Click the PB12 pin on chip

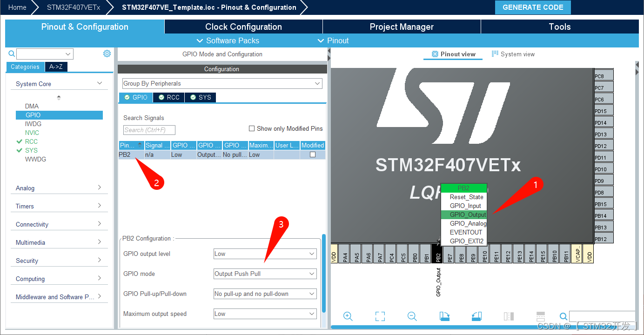click(x=604, y=239)
